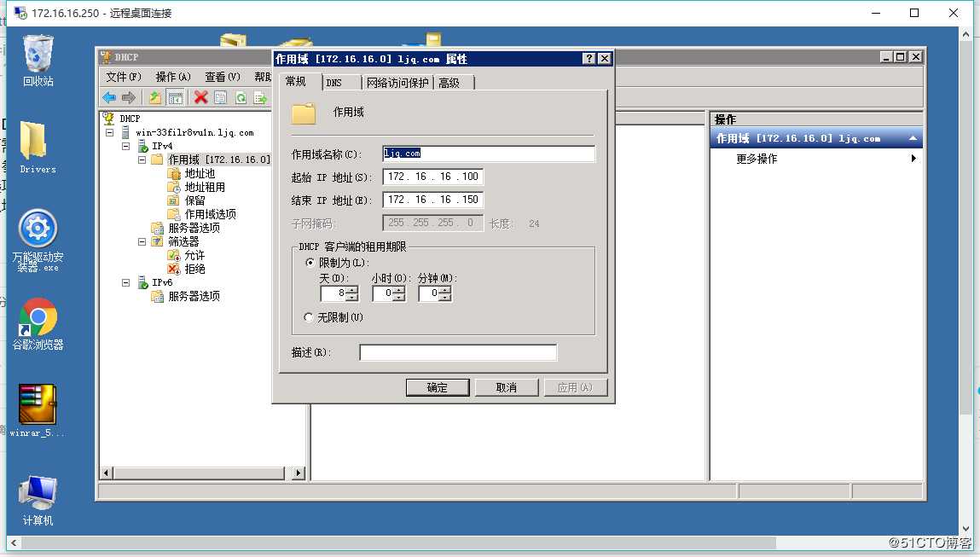Image resolution: width=980 pixels, height=557 pixels.
Task: Click the red Delete X toolbar icon
Action: pyautogui.click(x=200, y=97)
